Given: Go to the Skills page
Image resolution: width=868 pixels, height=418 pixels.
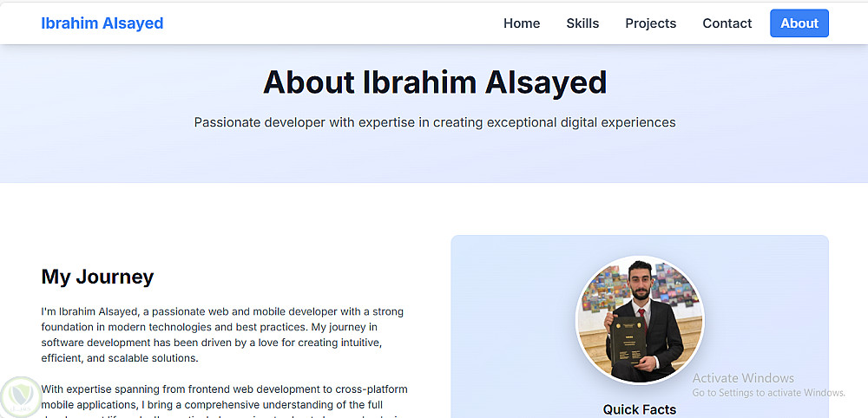Looking at the screenshot, I should [582, 23].
